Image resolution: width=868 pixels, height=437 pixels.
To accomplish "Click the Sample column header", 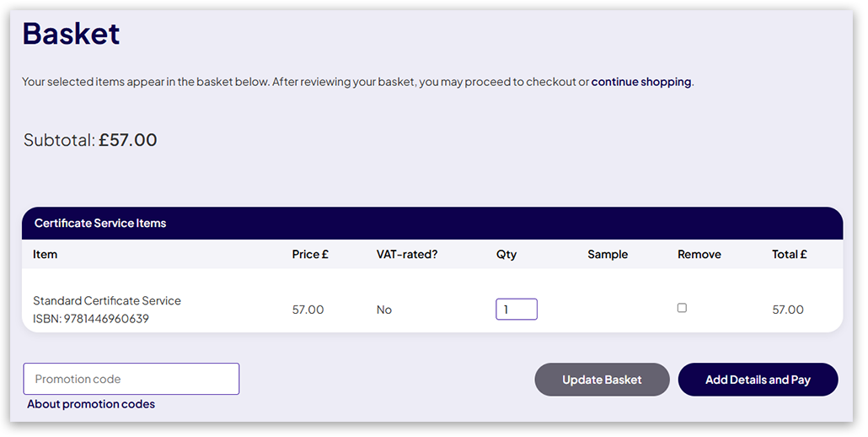I will 608,254.
